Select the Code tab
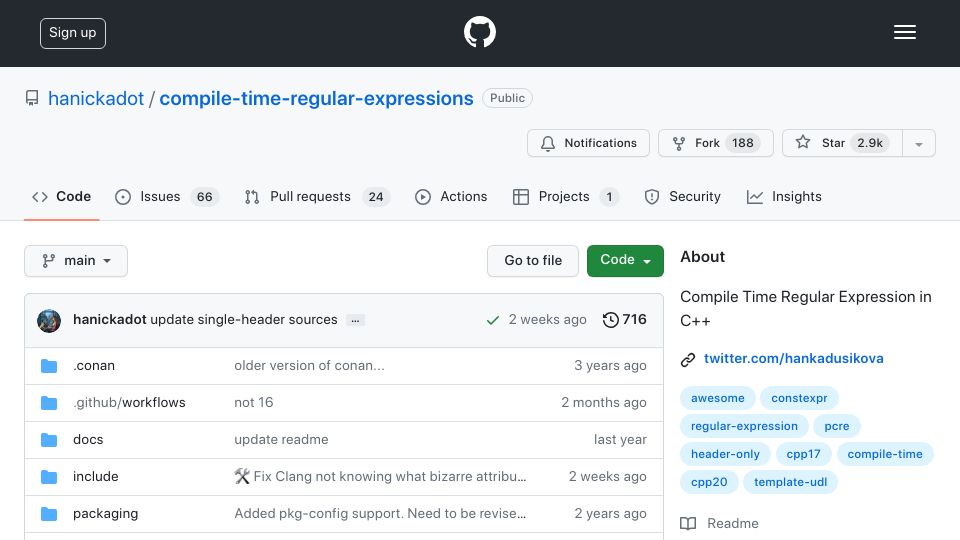Screen dimensions: 960x540 click(61, 197)
